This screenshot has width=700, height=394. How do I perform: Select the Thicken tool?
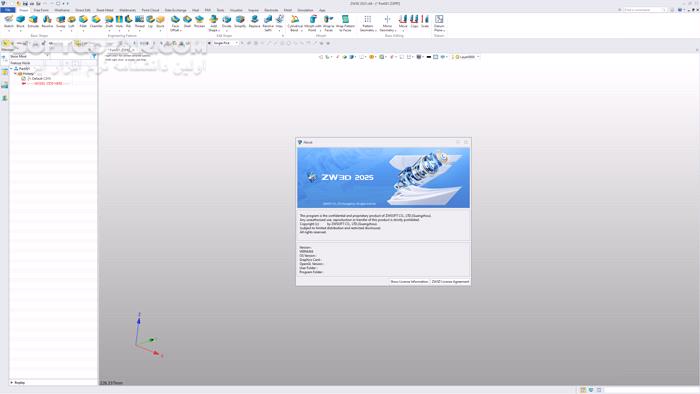(x=200, y=21)
